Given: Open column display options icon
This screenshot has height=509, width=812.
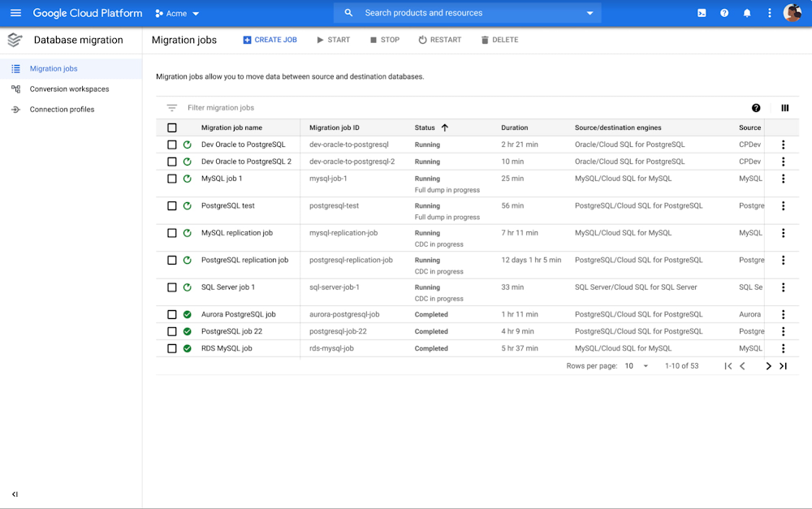Looking at the screenshot, I should tap(785, 108).
